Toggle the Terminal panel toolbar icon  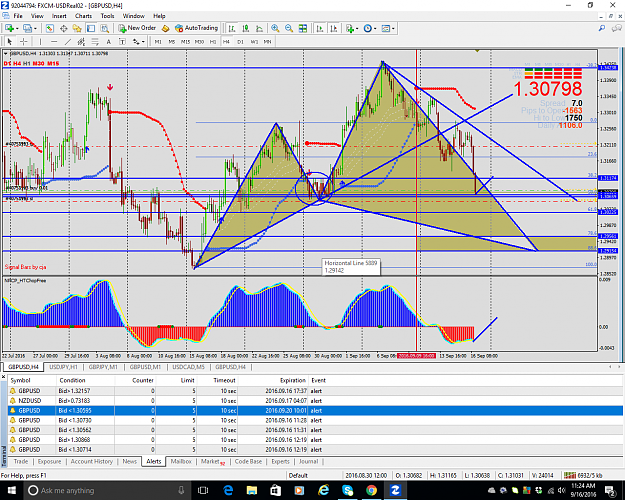pyautogui.click(x=91, y=28)
